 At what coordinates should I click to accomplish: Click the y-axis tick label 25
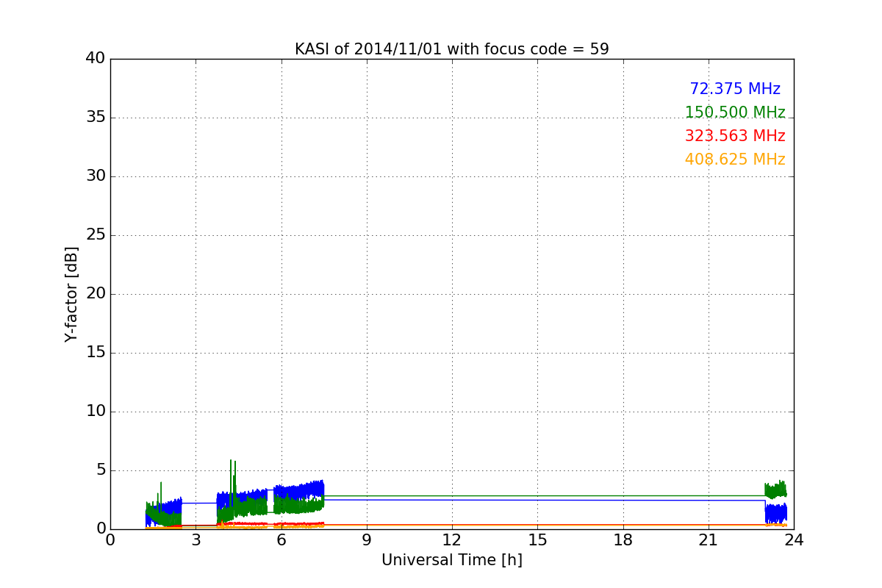96,235
